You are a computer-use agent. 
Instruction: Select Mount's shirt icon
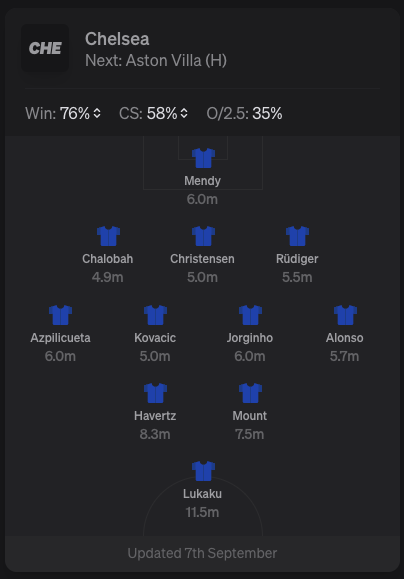tap(250, 393)
